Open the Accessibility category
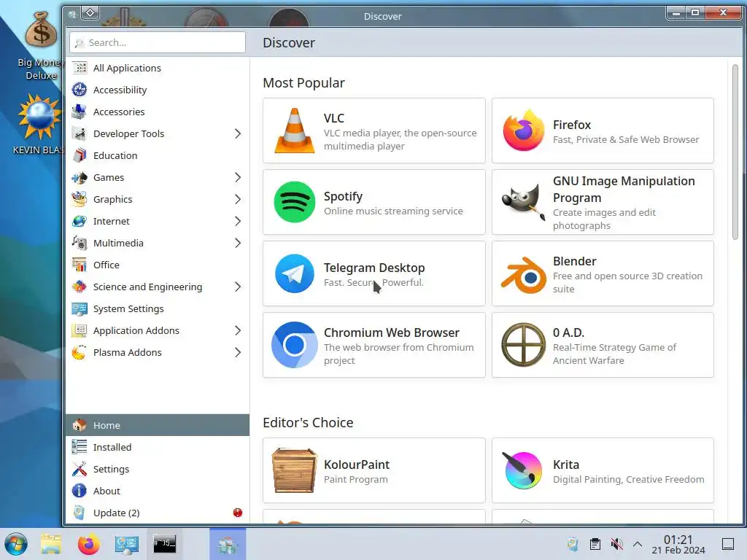The height and width of the screenshot is (560, 747). coord(158,90)
